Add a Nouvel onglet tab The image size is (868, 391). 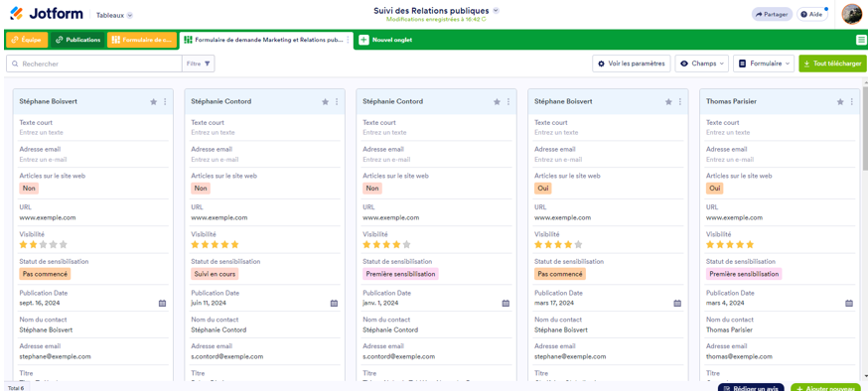[386, 40]
